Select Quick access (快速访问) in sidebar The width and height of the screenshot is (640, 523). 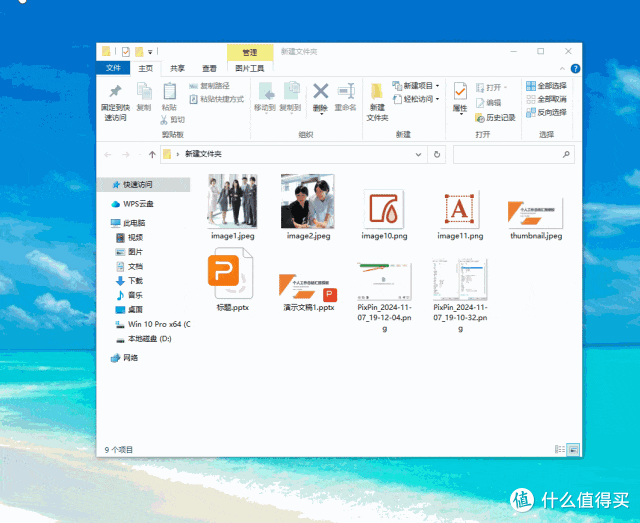tap(145, 185)
